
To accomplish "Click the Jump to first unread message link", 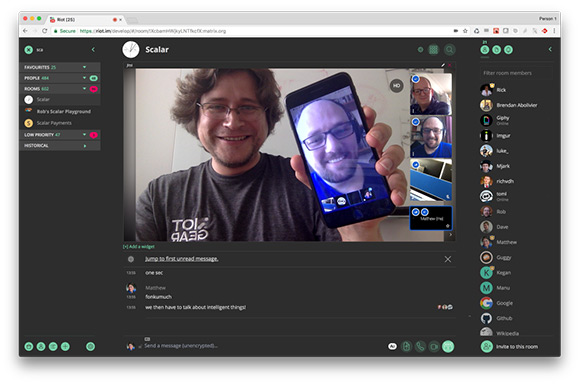I will [x=182, y=259].
